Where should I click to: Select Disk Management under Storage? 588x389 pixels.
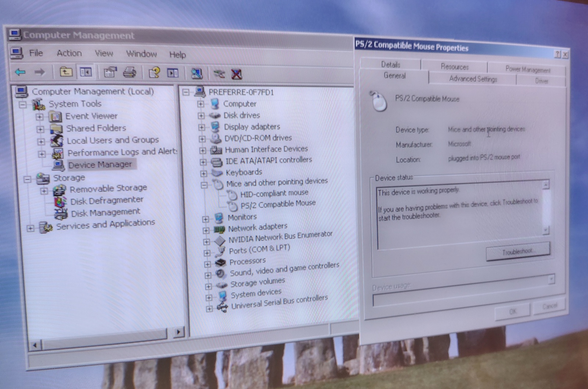point(105,213)
